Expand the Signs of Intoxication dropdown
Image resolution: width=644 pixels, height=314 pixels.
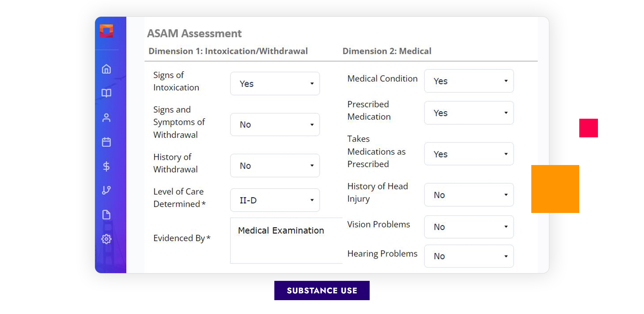(275, 84)
